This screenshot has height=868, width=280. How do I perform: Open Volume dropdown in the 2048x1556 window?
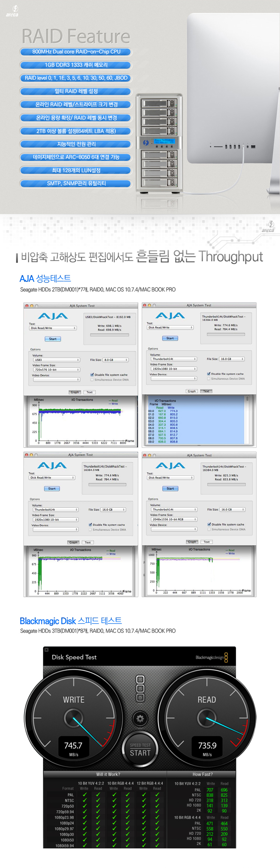[174, 510]
